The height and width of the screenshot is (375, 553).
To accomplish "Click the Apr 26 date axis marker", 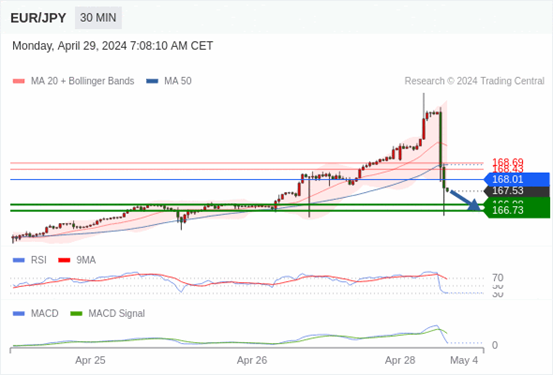I will pos(252,360).
